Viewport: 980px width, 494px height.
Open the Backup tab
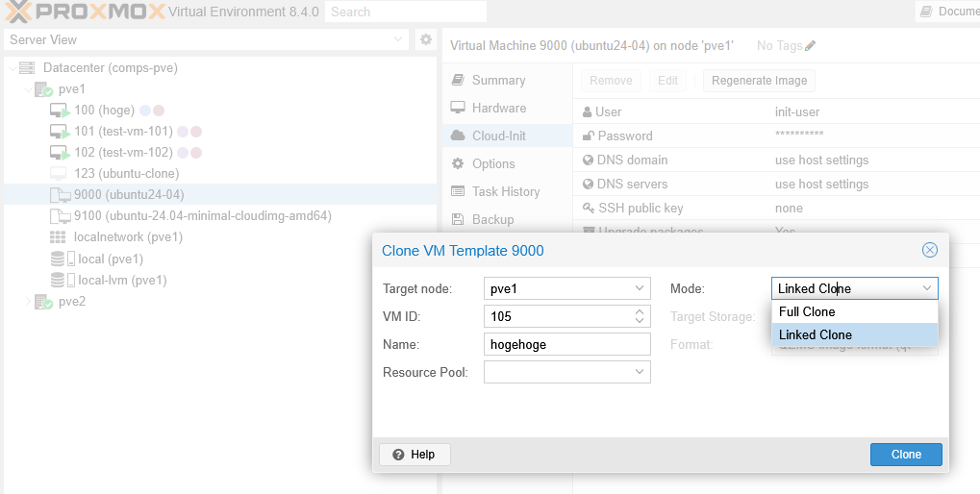click(x=508, y=219)
